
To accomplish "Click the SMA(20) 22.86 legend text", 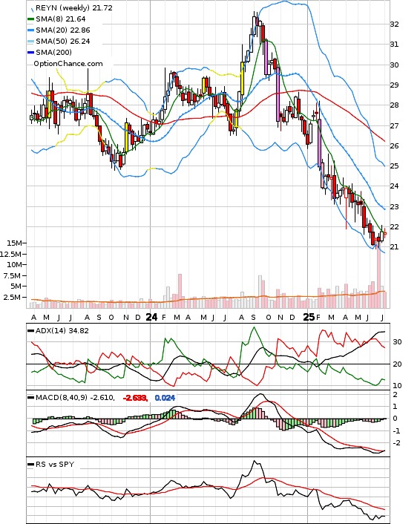I will (63, 30).
